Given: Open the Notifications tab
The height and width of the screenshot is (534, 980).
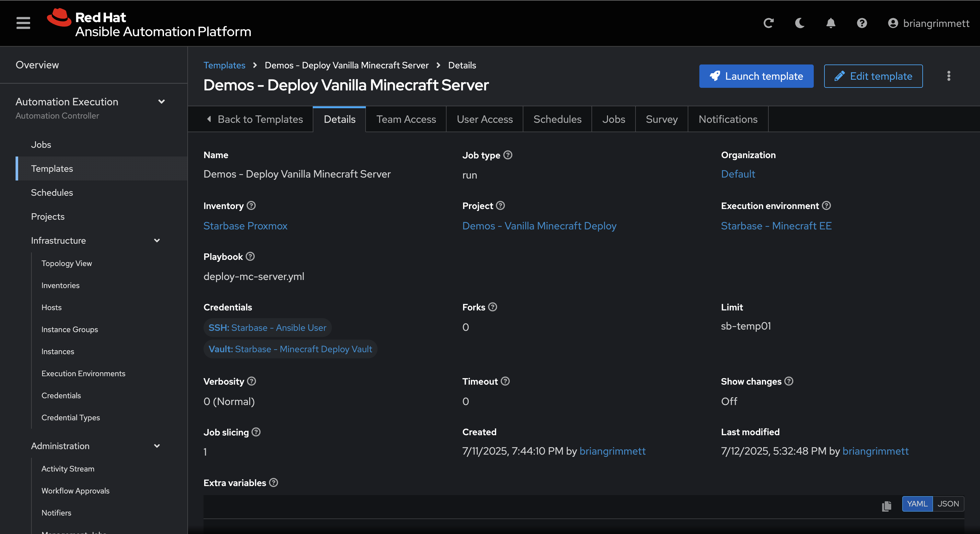Looking at the screenshot, I should (728, 119).
